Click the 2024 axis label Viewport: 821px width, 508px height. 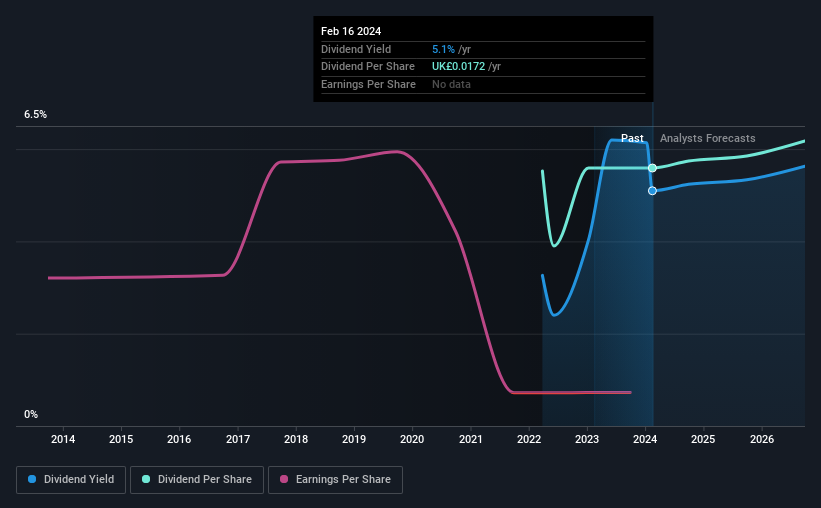pos(645,439)
